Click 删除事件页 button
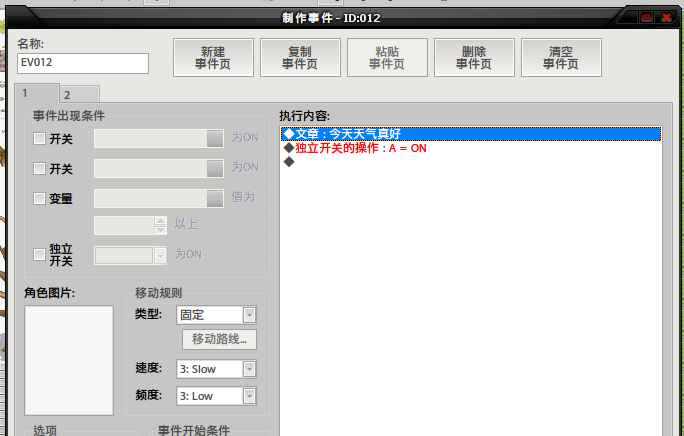This screenshot has width=684, height=436. 474,58
